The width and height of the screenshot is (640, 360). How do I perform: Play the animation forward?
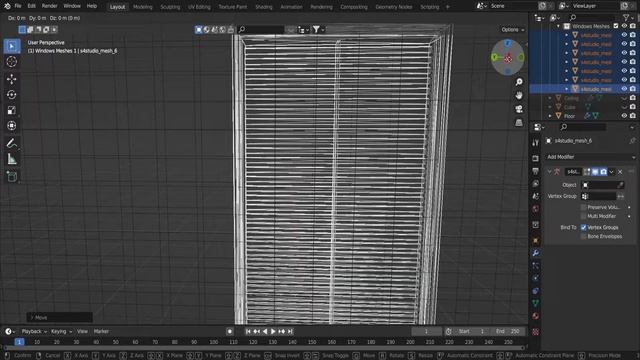point(273,331)
